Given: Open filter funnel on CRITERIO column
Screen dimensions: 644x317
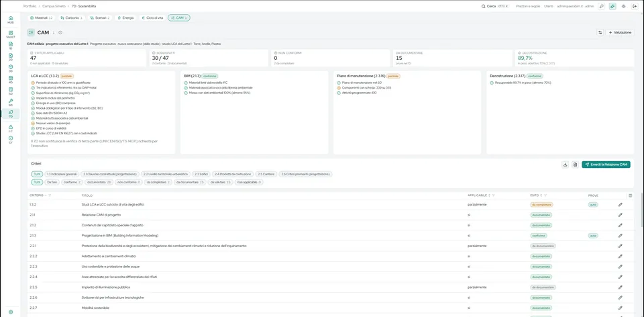Looking at the screenshot, I should (50, 195).
